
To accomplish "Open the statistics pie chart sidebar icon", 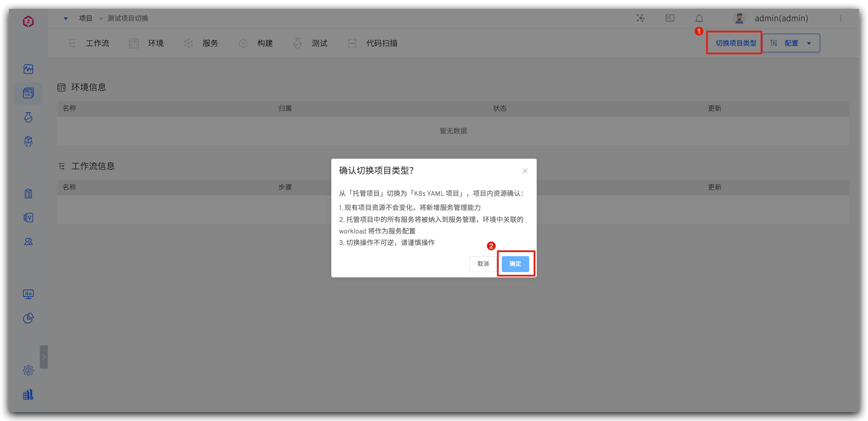I will click(28, 318).
